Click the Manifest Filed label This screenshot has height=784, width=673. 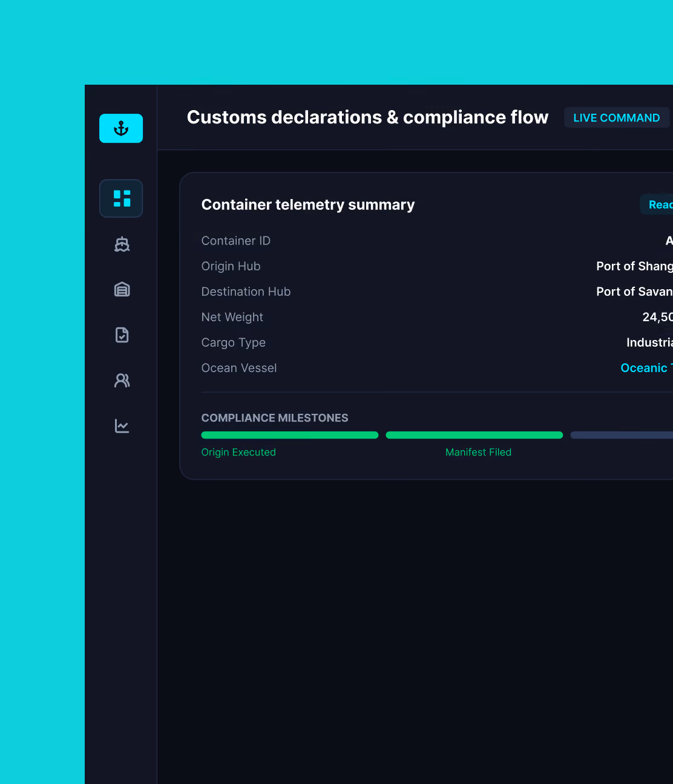(x=478, y=452)
